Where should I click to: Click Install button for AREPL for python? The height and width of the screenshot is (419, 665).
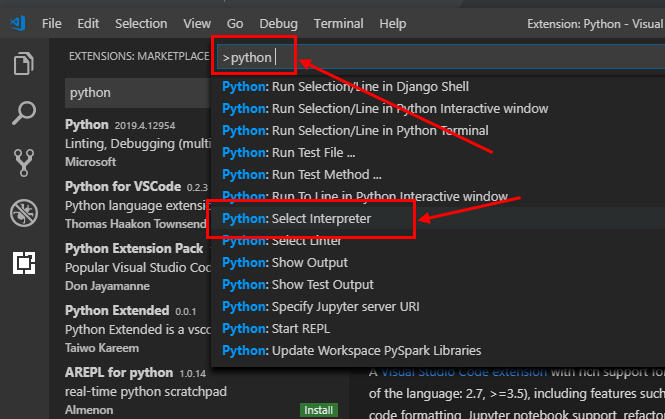tap(319, 410)
